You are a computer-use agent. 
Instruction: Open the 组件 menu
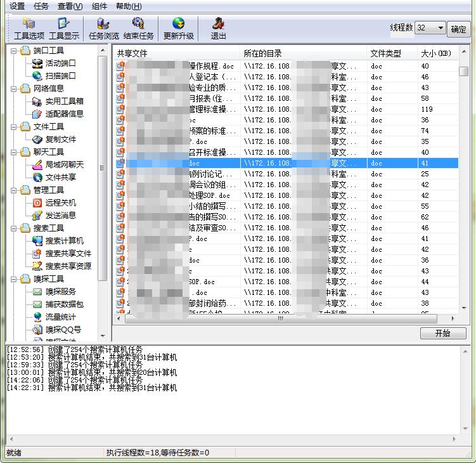pos(100,6)
